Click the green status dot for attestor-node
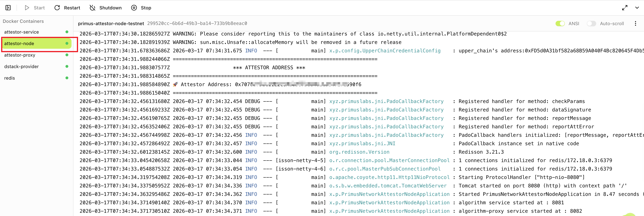 67,43
